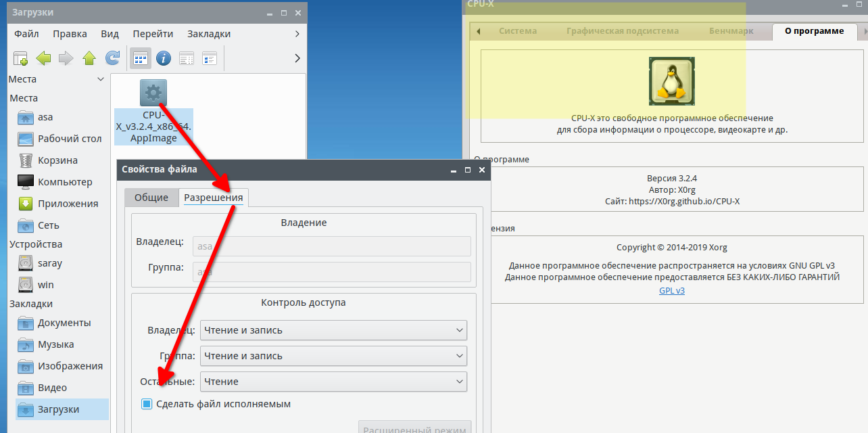Open the GPL v3 license link

coord(672,291)
